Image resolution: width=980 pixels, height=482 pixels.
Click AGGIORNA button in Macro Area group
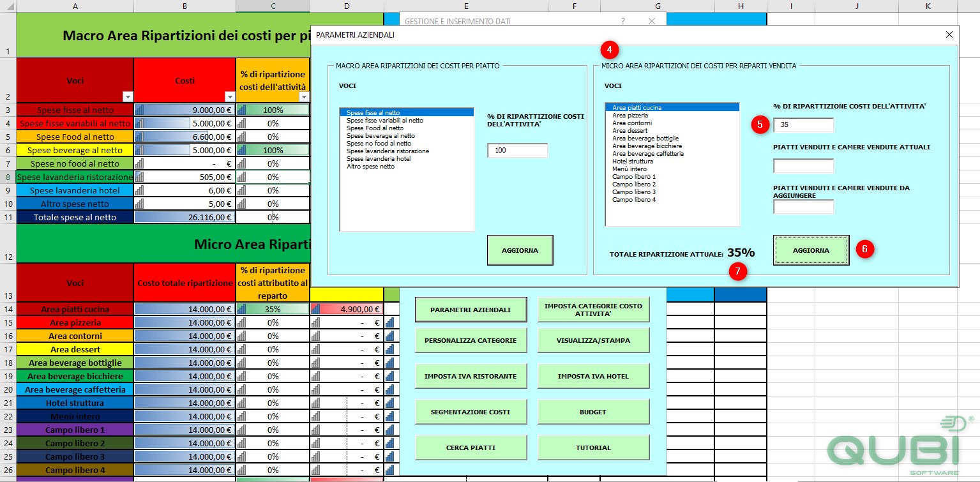[520, 250]
